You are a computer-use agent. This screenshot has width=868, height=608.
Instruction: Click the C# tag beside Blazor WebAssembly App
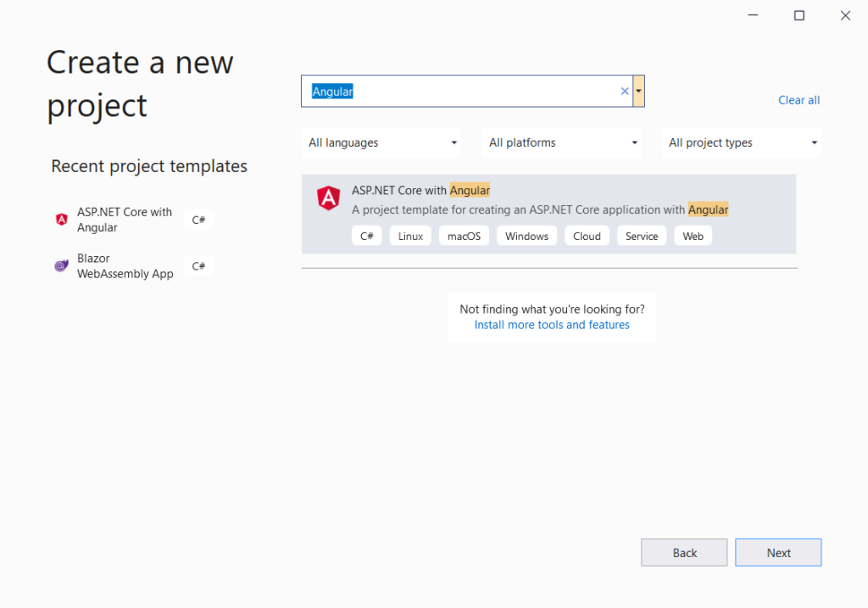[198, 266]
